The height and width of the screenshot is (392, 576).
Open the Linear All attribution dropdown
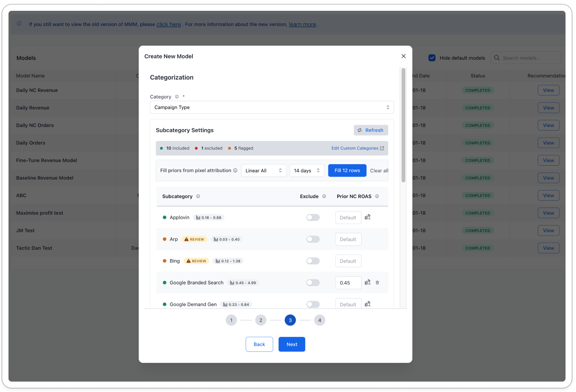(x=263, y=171)
